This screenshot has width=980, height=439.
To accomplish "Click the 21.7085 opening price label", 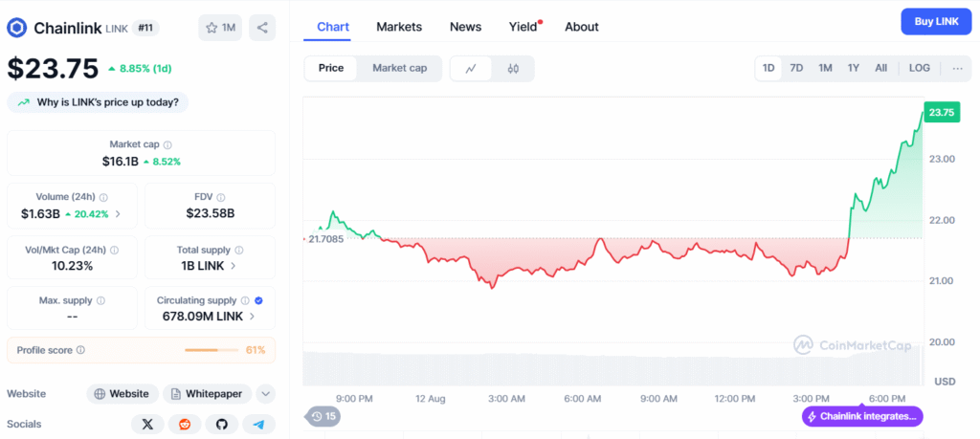I will pyautogui.click(x=325, y=239).
